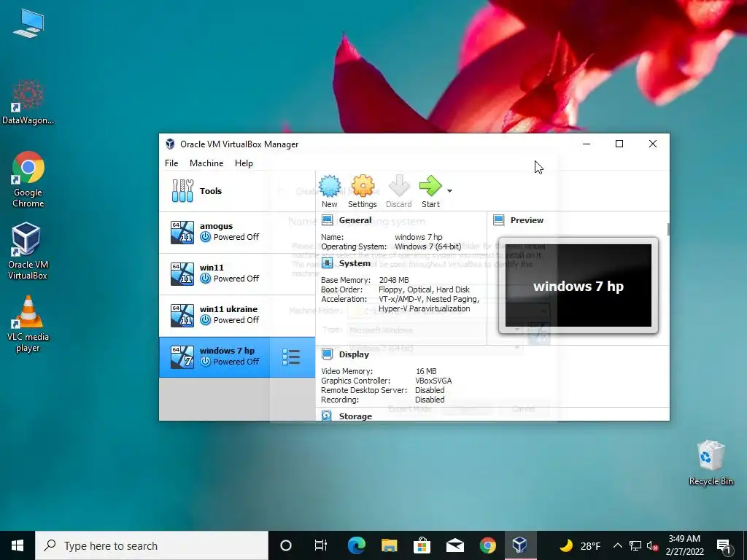
Task: Open Microsoft Store from taskbar
Action: click(422, 545)
